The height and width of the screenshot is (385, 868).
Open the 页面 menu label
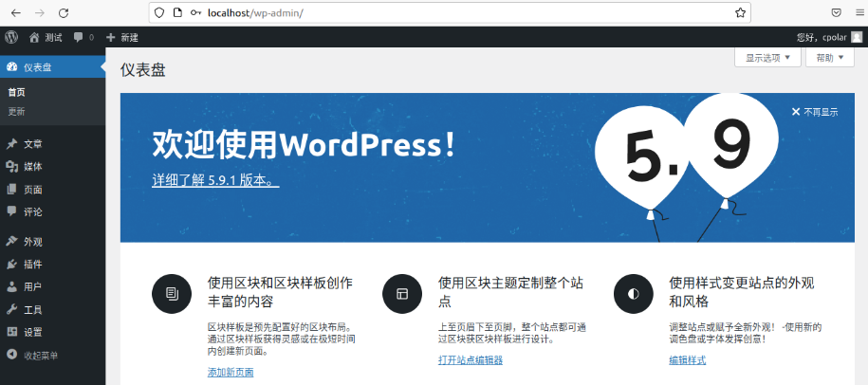coord(32,190)
